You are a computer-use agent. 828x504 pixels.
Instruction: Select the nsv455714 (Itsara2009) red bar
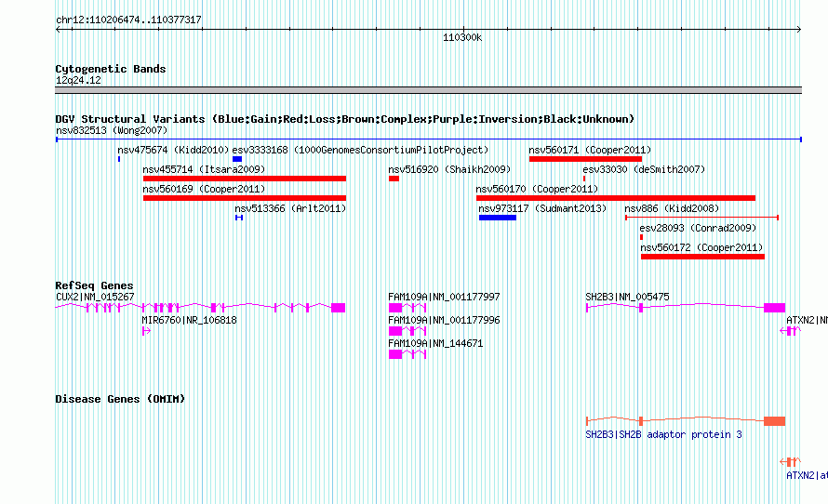pyautogui.click(x=245, y=179)
